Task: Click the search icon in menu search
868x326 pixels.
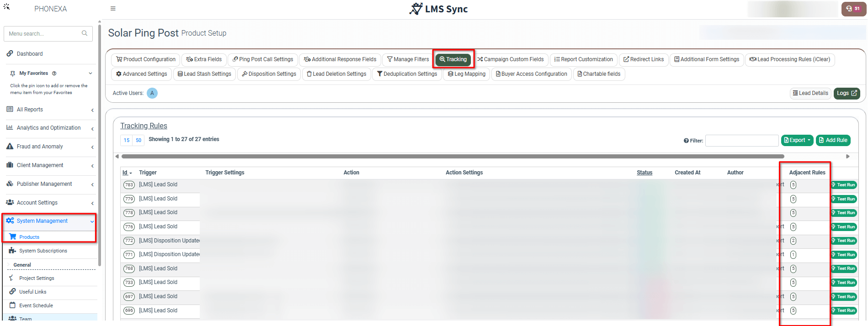Action: [85, 33]
